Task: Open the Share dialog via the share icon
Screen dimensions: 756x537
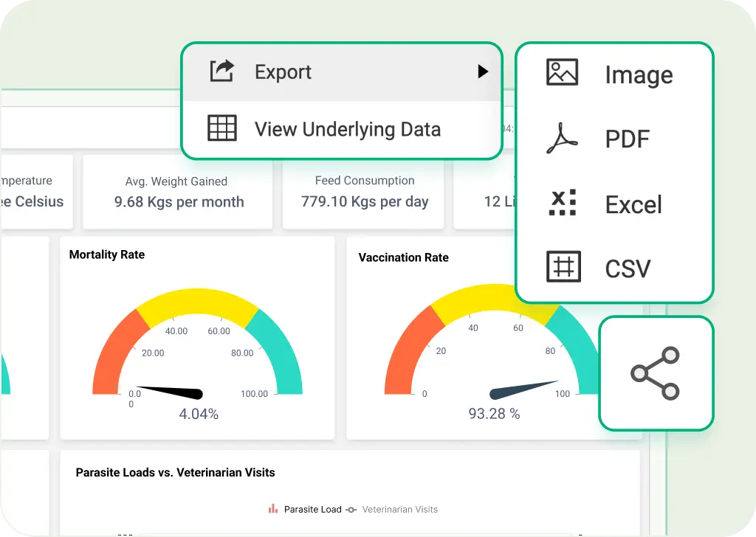Action: click(x=656, y=373)
